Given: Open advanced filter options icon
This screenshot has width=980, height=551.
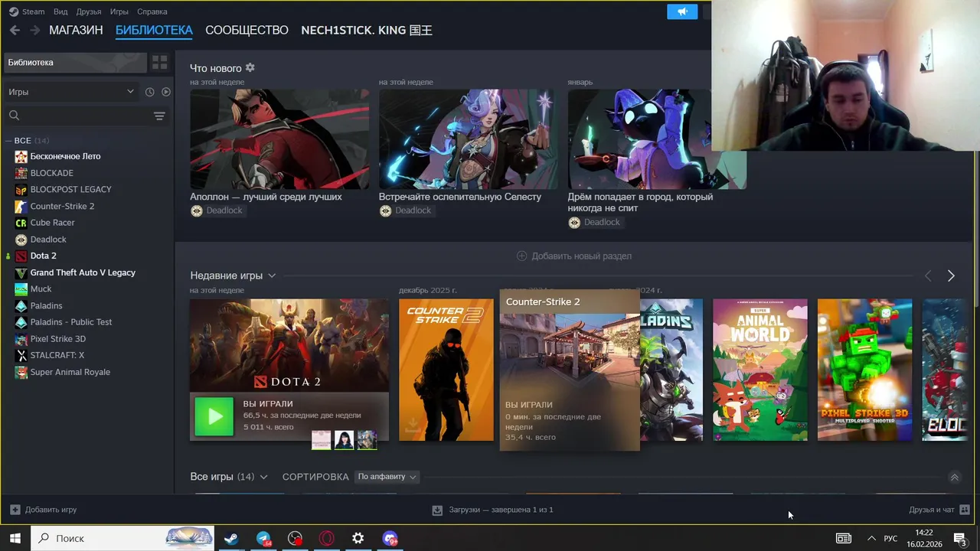Looking at the screenshot, I should pos(159,116).
